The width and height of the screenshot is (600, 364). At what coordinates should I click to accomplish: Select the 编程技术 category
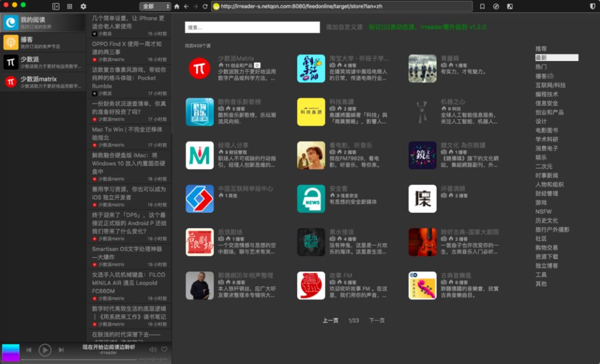[547, 94]
